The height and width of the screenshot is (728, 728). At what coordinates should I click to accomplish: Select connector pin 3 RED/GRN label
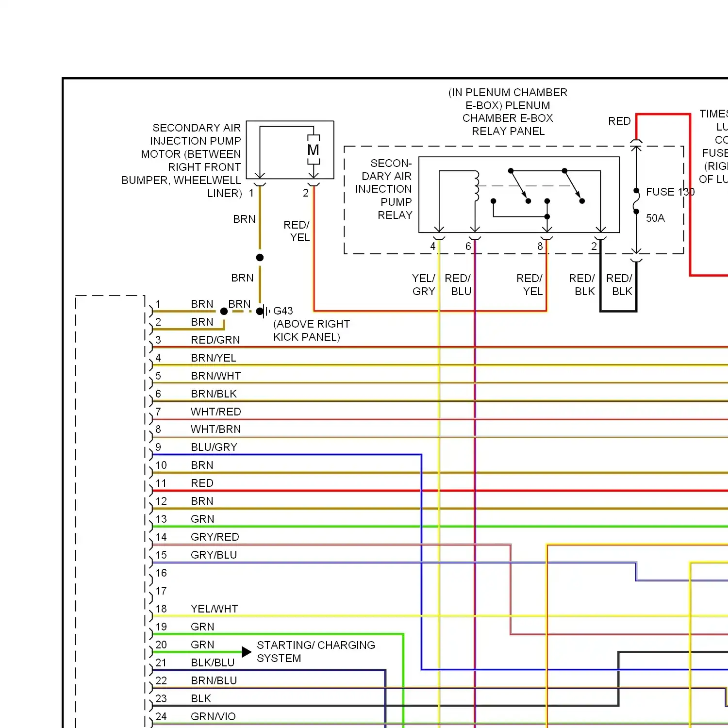[x=215, y=340]
